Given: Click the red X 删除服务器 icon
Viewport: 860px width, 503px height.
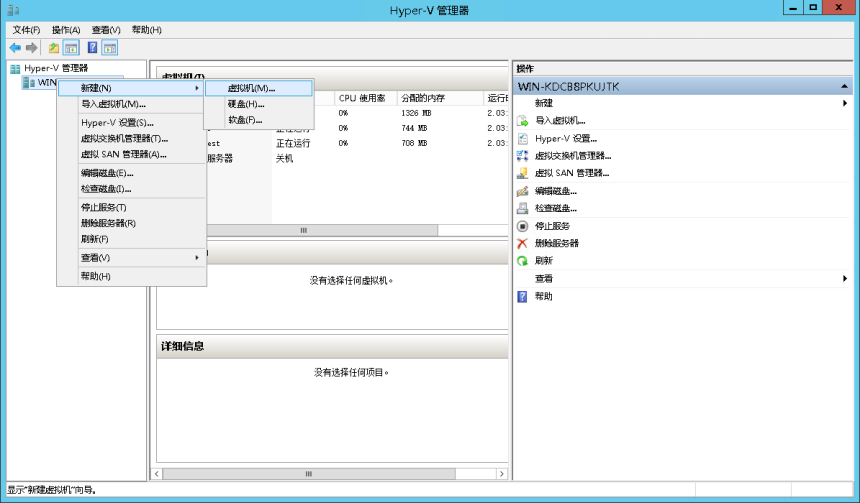Looking at the screenshot, I should pyautogui.click(x=523, y=244).
